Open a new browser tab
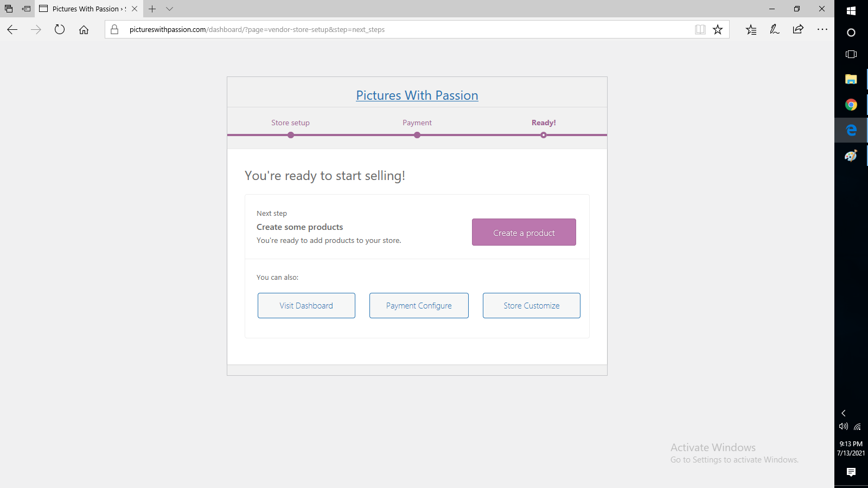Screen dimensions: 868x488 click(x=152, y=9)
